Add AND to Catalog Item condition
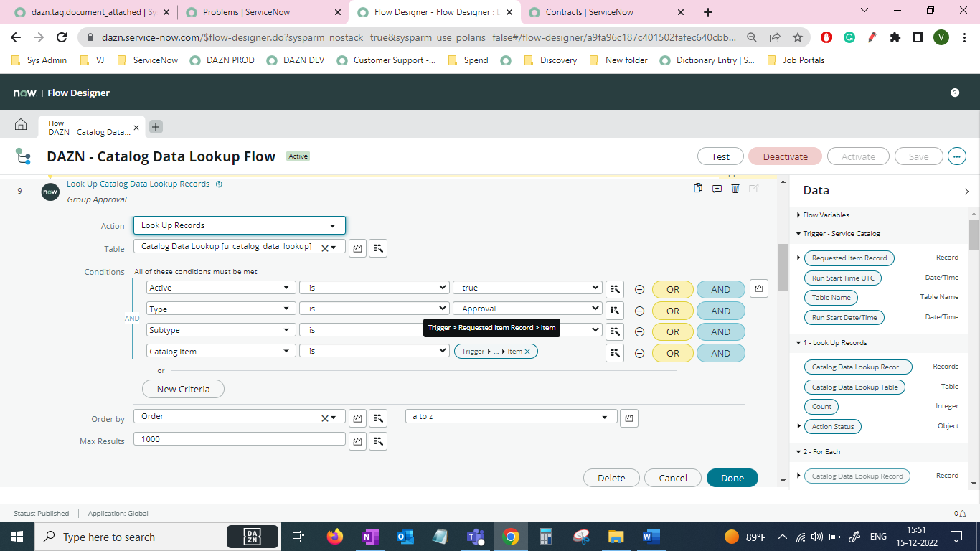This screenshot has width=980, height=551. 721,354
